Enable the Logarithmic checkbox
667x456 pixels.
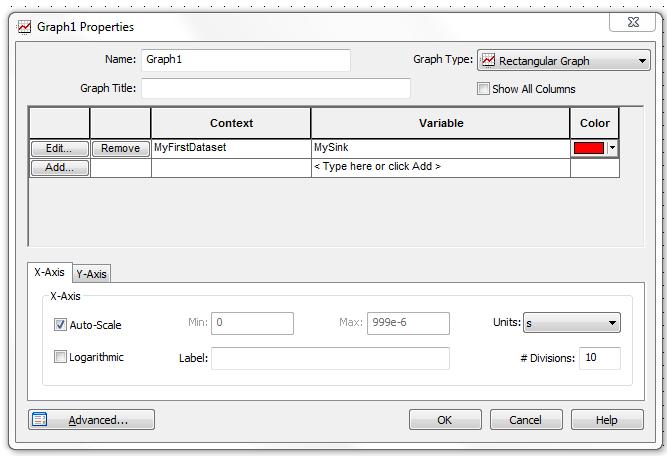[60, 356]
